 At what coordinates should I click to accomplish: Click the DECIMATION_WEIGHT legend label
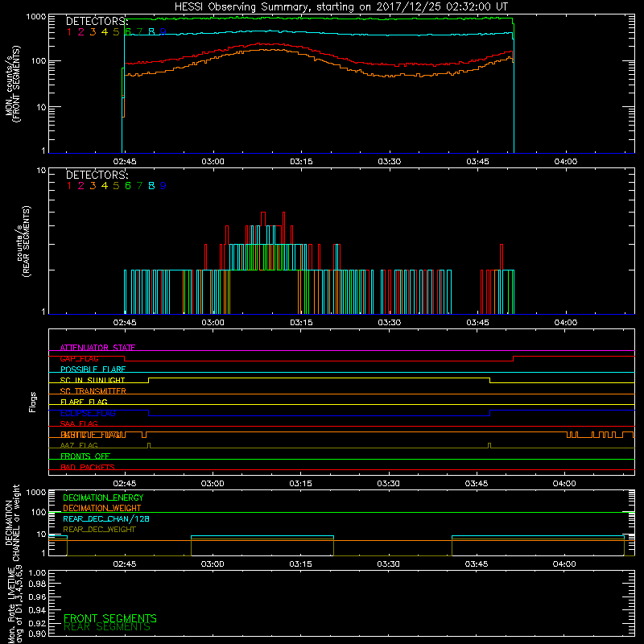click(x=102, y=508)
